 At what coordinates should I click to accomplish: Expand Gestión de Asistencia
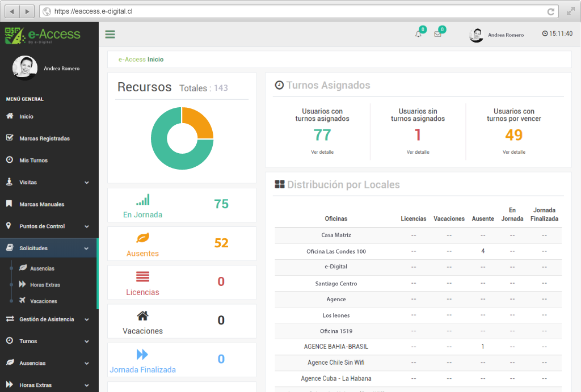tap(49, 319)
